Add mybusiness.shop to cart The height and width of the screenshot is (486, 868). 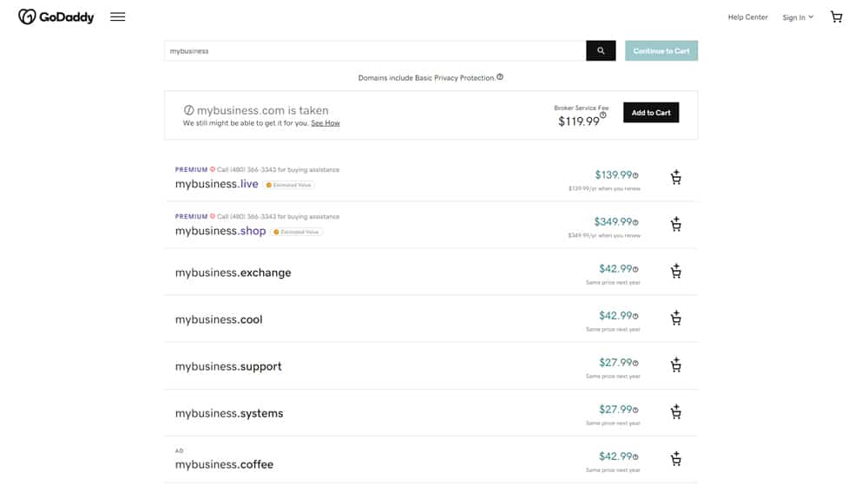click(675, 224)
